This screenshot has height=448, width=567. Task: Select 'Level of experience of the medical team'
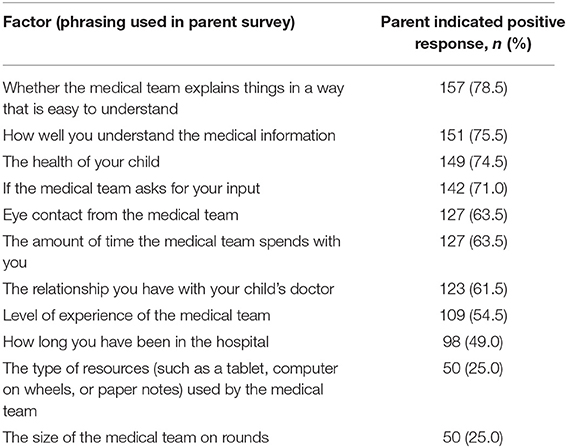tap(137, 316)
